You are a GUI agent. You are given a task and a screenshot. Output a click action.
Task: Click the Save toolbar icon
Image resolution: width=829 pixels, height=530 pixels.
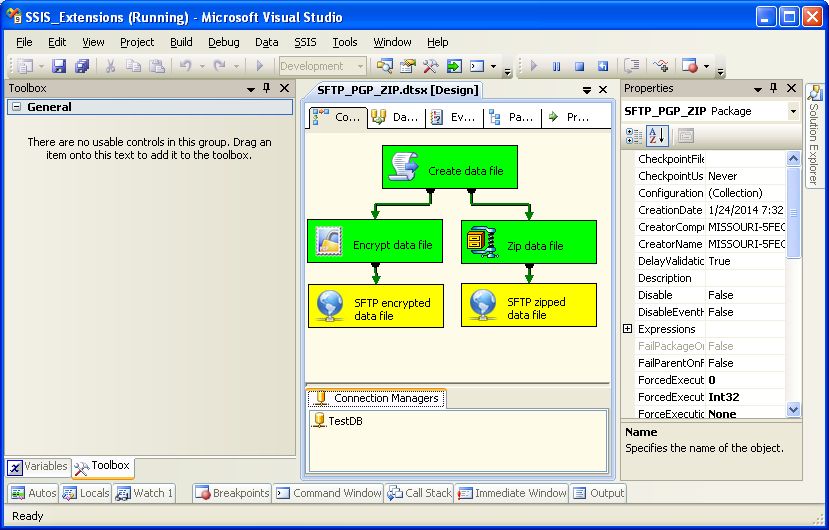click(x=58, y=66)
